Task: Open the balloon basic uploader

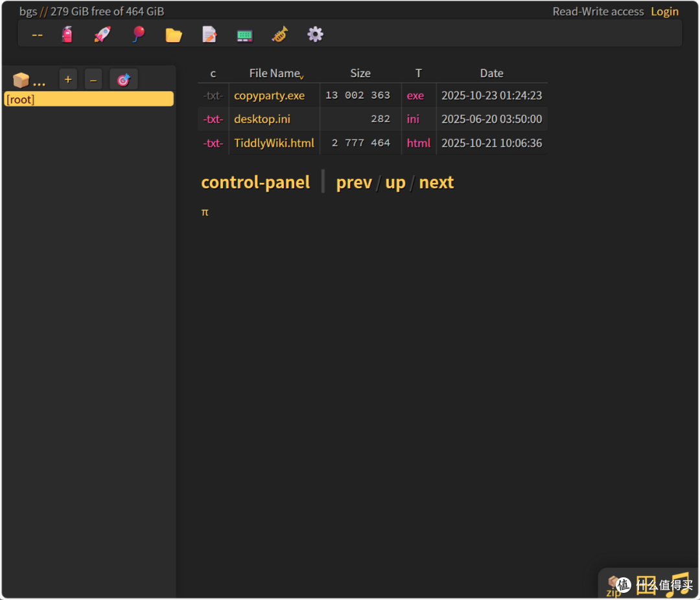Action: point(139,34)
